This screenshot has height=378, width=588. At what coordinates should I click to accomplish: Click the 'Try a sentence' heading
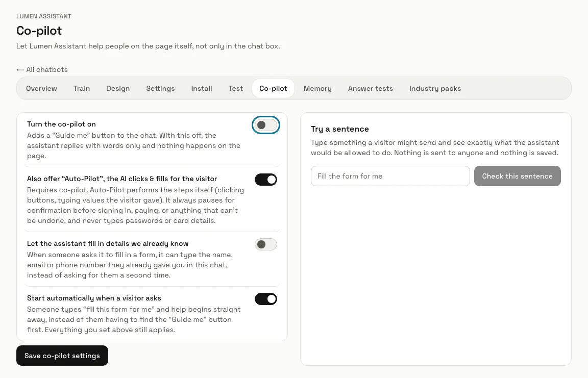[x=340, y=129]
